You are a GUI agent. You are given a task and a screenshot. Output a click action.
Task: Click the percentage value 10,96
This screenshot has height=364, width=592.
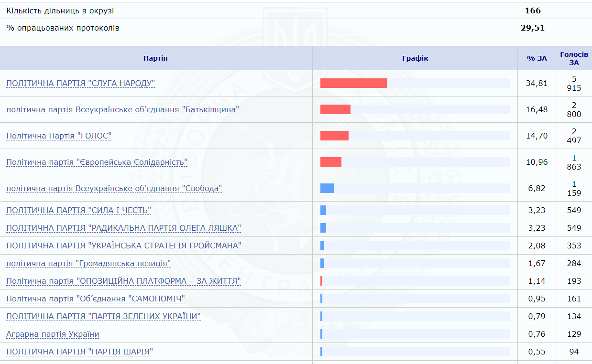[537, 162]
